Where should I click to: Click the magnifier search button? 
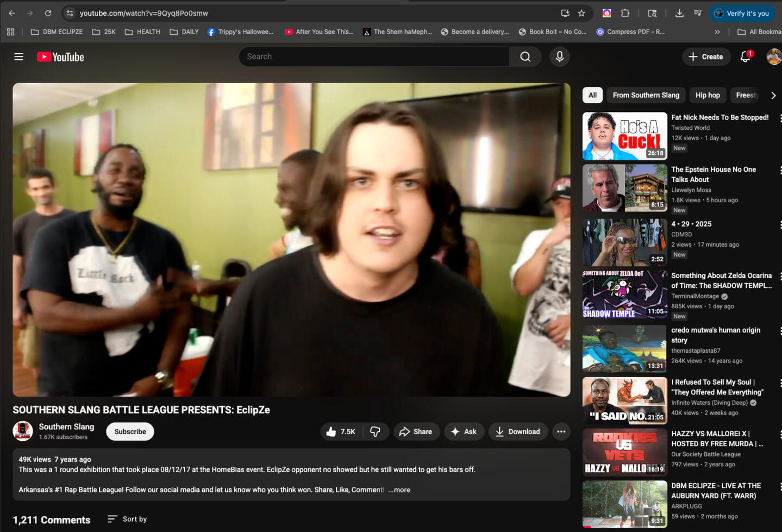tap(525, 57)
